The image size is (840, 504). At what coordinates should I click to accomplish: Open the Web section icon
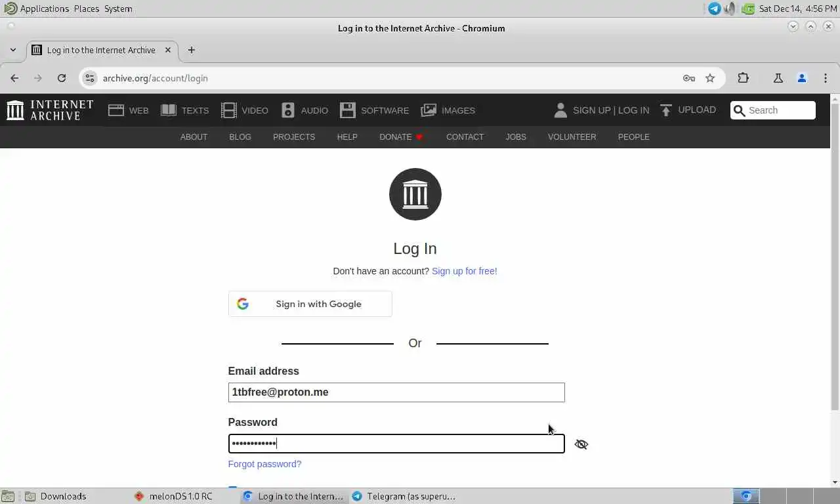pos(116,110)
